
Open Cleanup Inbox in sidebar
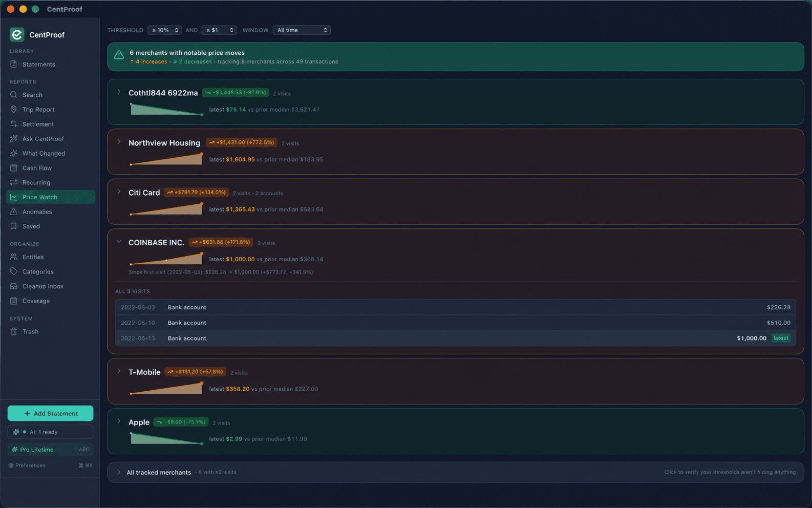click(x=50, y=286)
